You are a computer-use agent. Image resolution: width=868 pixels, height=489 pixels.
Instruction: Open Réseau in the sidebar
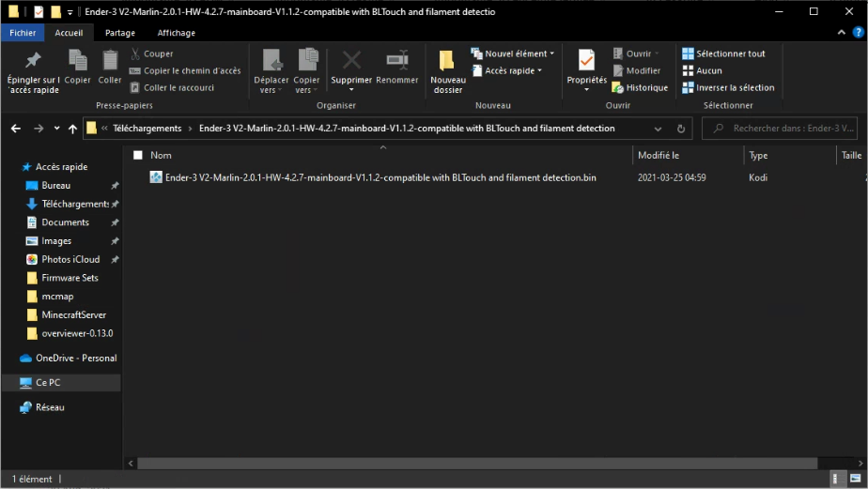(x=50, y=407)
